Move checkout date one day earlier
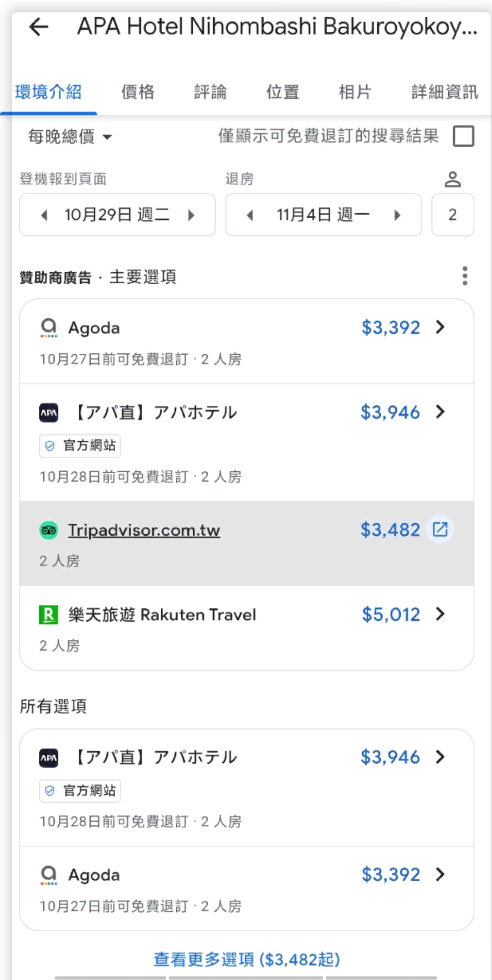The width and height of the screenshot is (492, 980). pyautogui.click(x=250, y=215)
